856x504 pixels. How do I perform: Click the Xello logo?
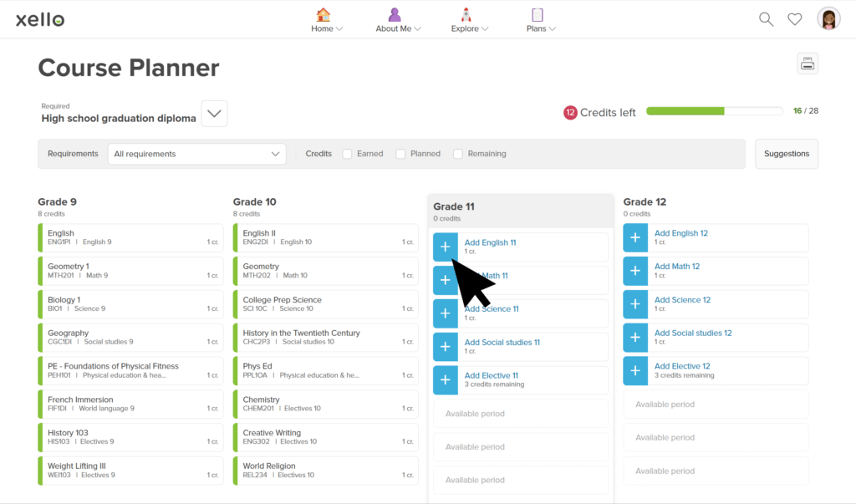click(40, 19)
